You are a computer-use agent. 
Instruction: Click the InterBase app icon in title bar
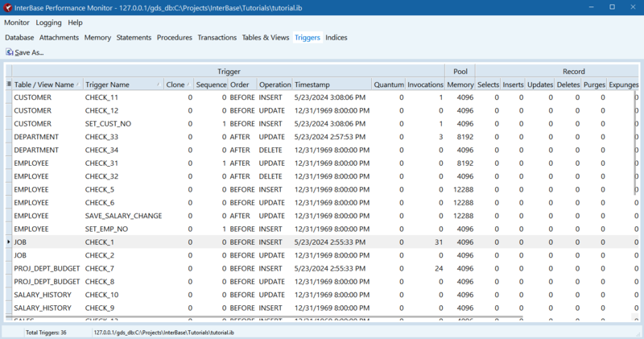click(x=7, y=8)
